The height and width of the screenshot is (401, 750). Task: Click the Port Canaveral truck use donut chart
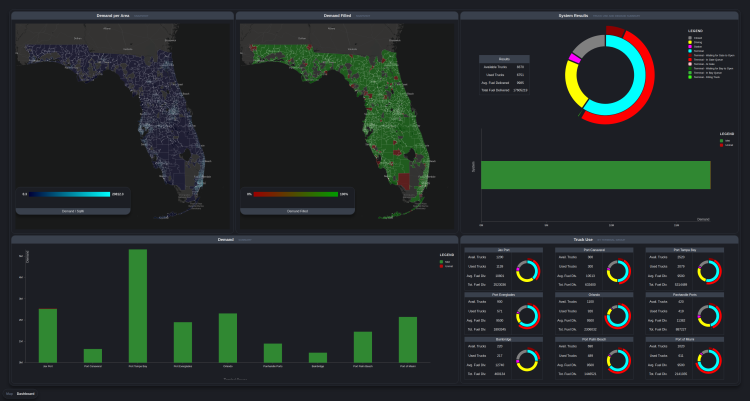click(618, 271)
